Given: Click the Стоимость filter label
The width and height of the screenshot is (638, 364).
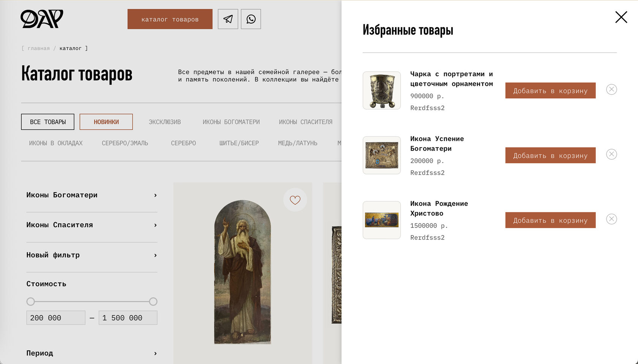Looking at the screenshot, I should coord(46,284).
